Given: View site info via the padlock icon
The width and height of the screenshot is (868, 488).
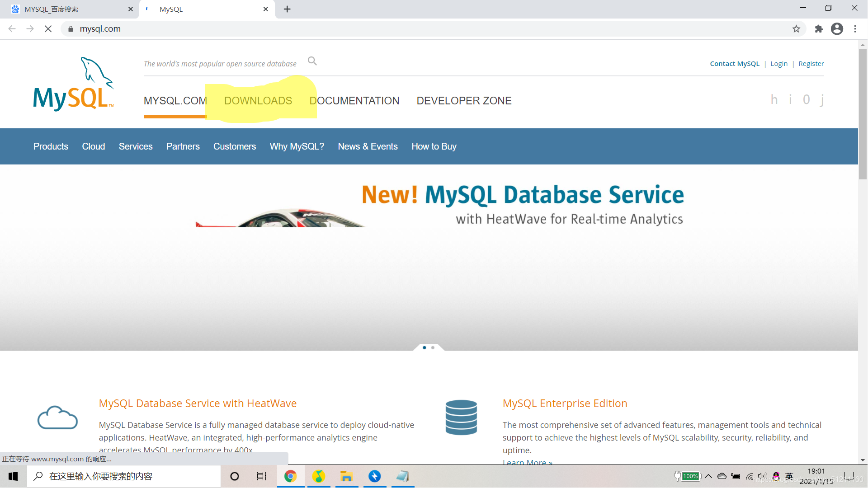Looking at the screenshot, I should coord(71,29).
